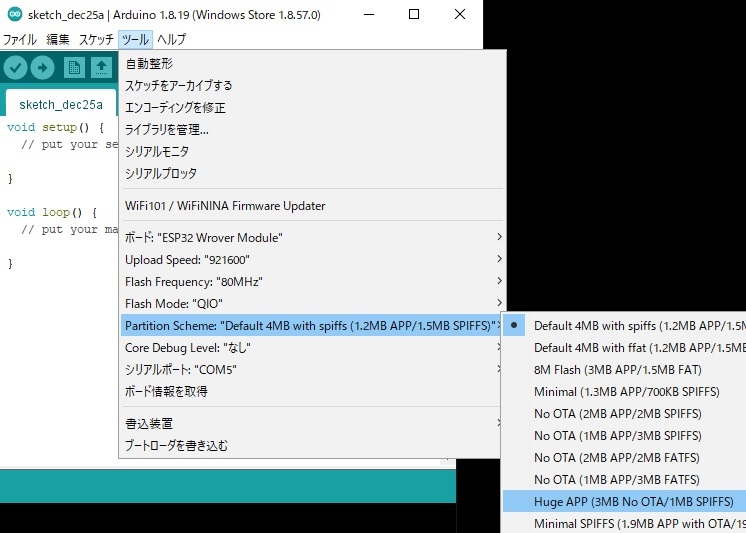Open the 編集 menu

coord(58,39)
